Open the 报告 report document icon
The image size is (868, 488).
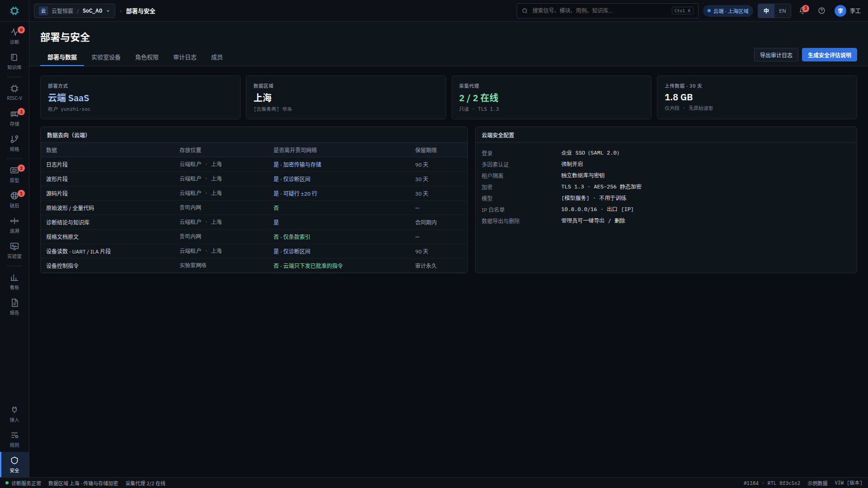14,307
